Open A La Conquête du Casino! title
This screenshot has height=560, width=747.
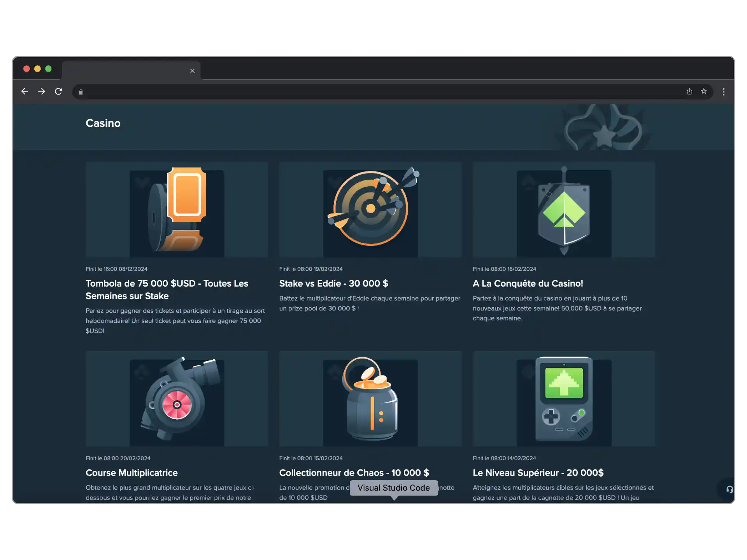[528, 283]
